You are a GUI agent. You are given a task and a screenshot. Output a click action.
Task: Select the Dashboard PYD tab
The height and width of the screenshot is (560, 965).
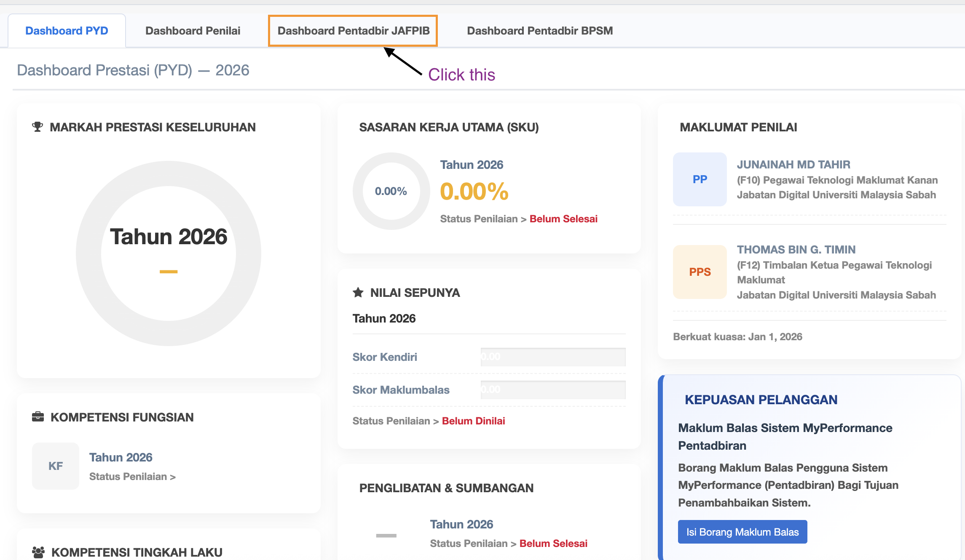(x=67, y=31)
